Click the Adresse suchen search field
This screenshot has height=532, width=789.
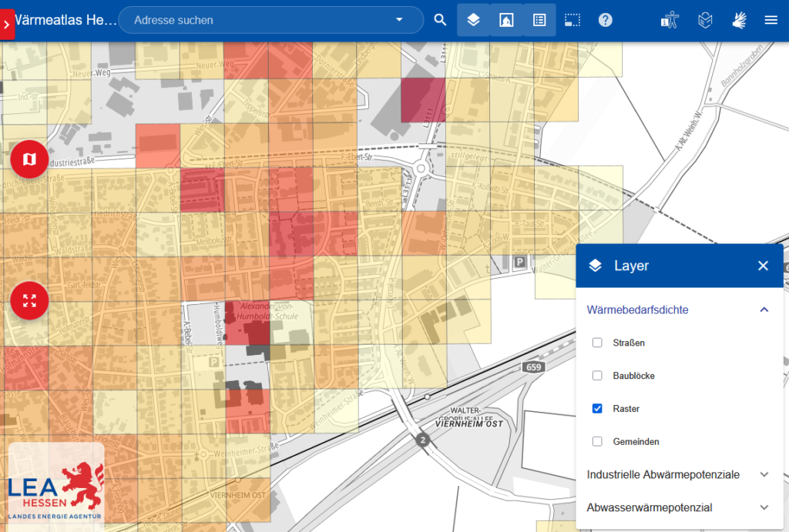click(262, 20)
